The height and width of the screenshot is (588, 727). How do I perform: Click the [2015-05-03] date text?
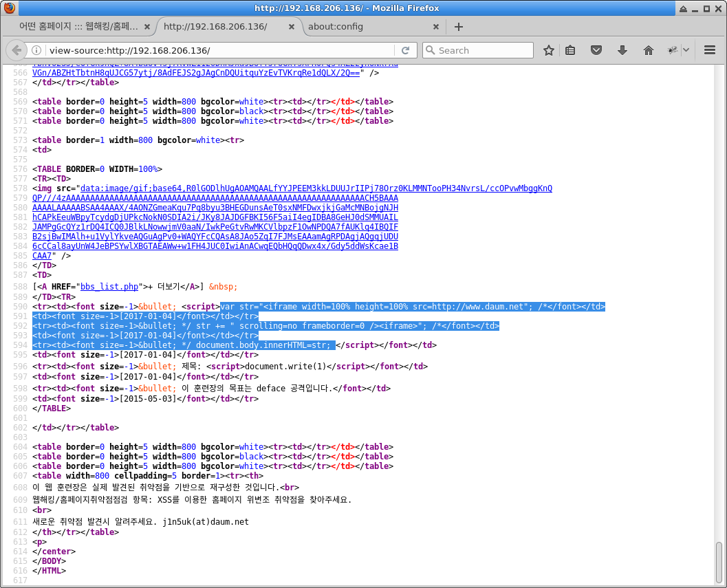tap(148, 398)
